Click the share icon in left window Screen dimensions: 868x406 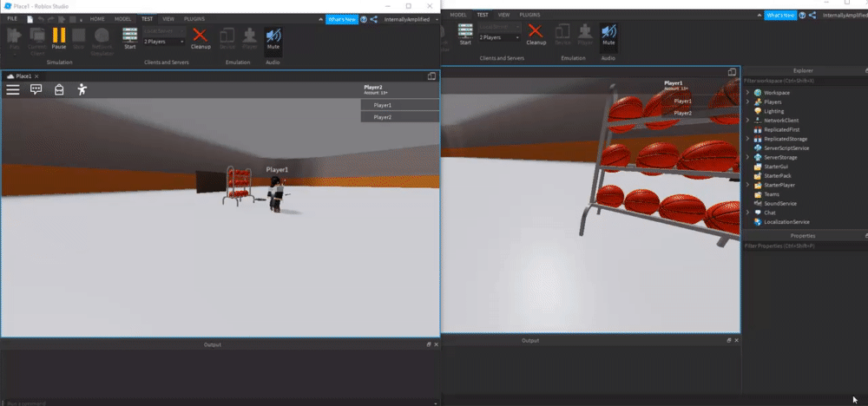point(373,19)
